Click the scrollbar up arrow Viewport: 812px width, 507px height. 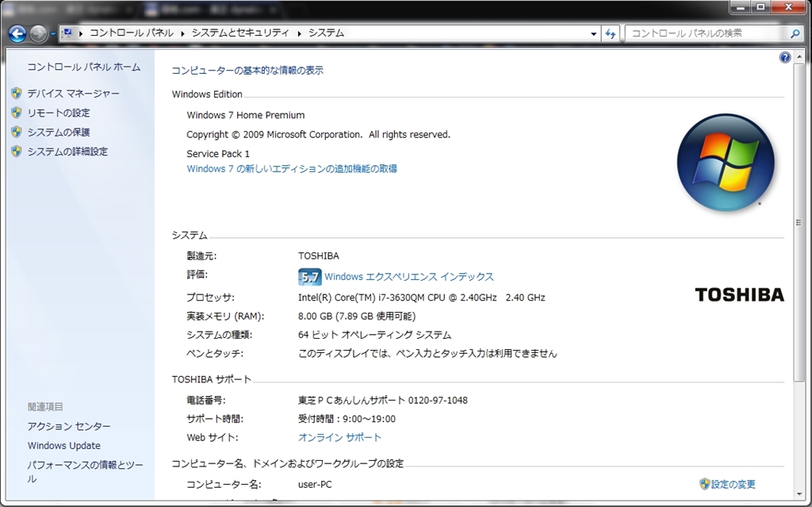[x=799, y=56]
